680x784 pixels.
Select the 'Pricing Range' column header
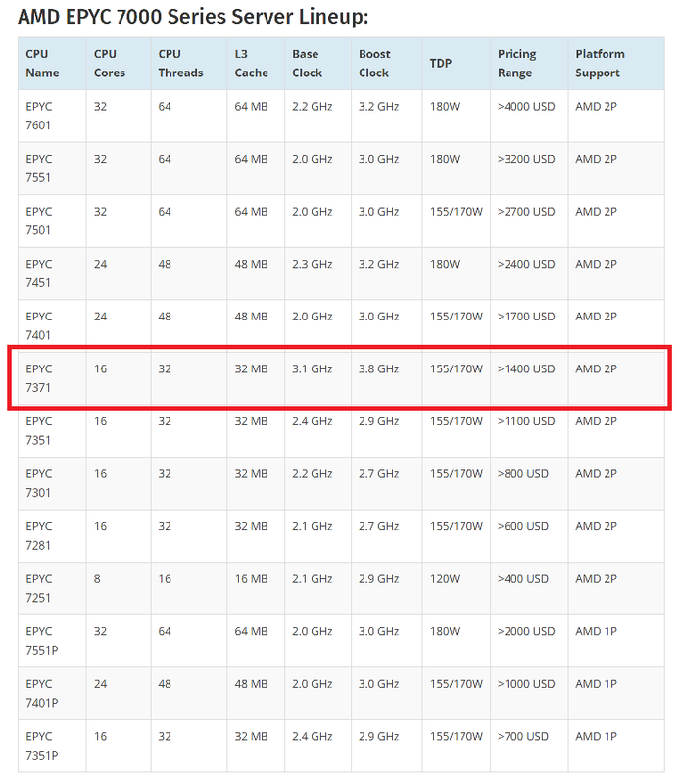click(529, 64)
